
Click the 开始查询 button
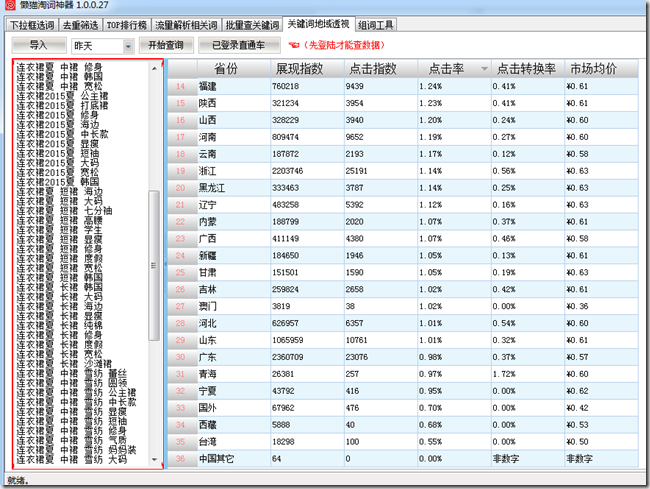(166, 45)
